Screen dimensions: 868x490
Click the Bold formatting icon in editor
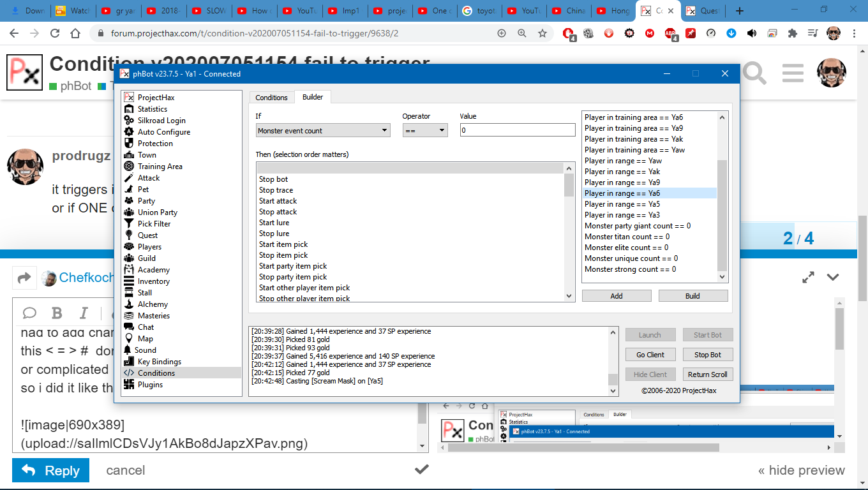pos(57,313)
